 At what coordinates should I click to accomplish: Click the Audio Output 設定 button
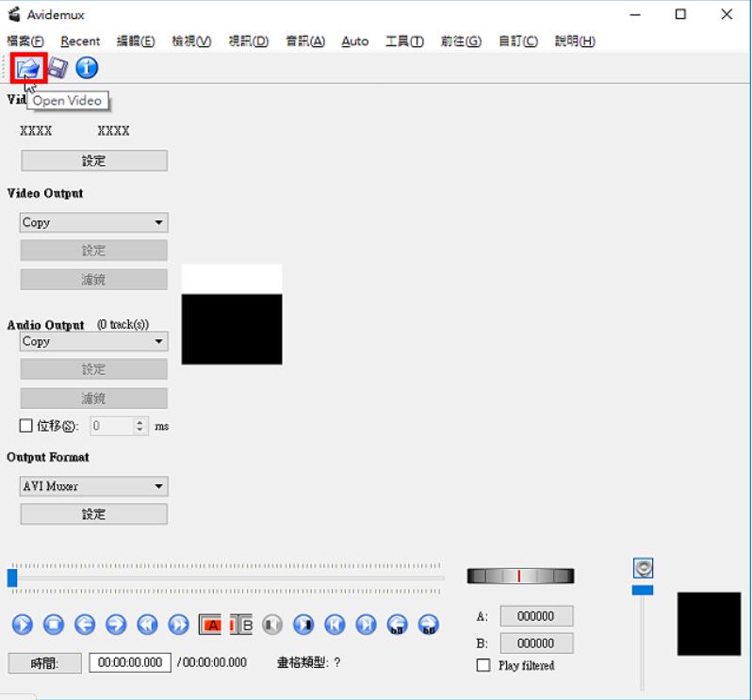coord(94,369)
